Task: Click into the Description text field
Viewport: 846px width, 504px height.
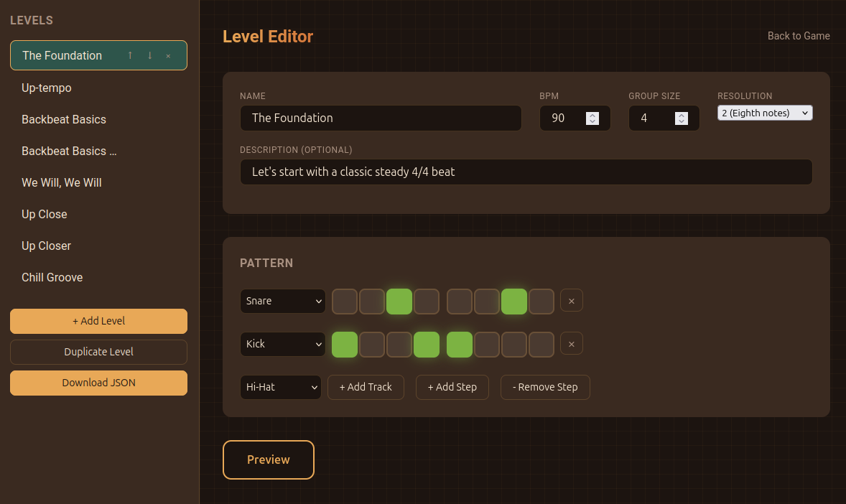Action: tap(526, 172)
